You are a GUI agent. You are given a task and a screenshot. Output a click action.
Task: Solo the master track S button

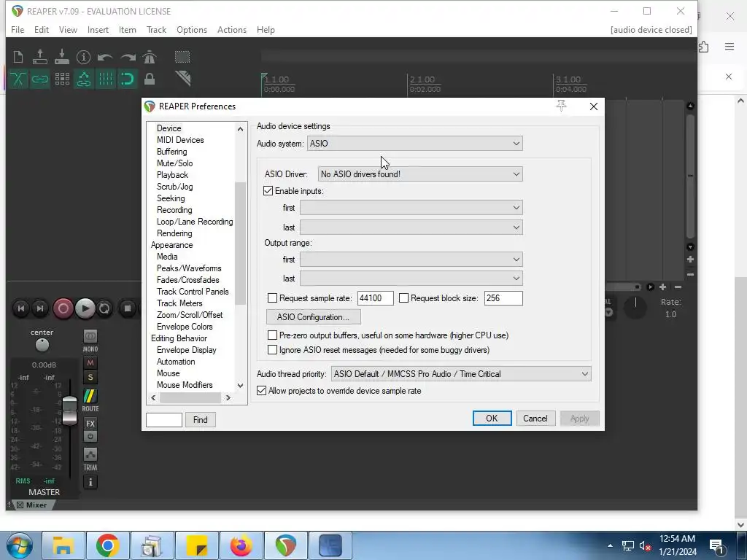click(90, 378)
